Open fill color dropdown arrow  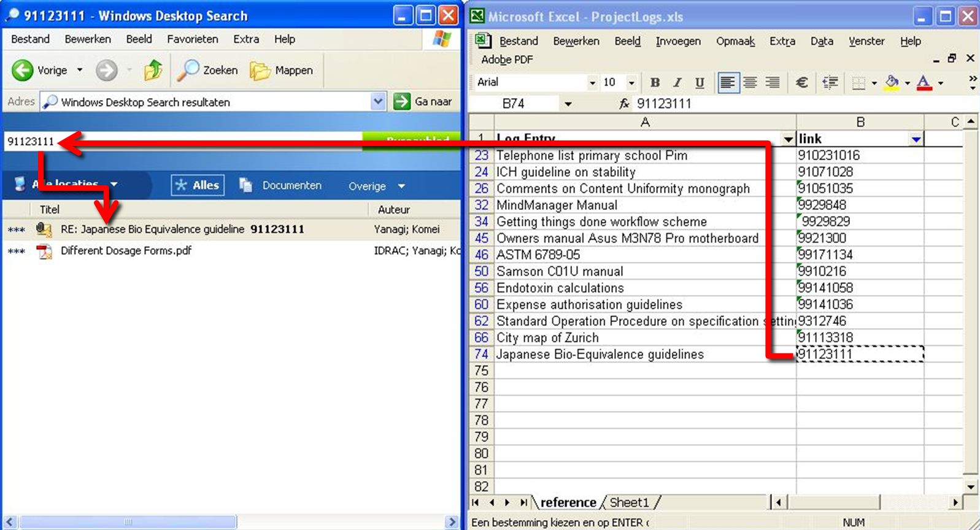(908, 83)
